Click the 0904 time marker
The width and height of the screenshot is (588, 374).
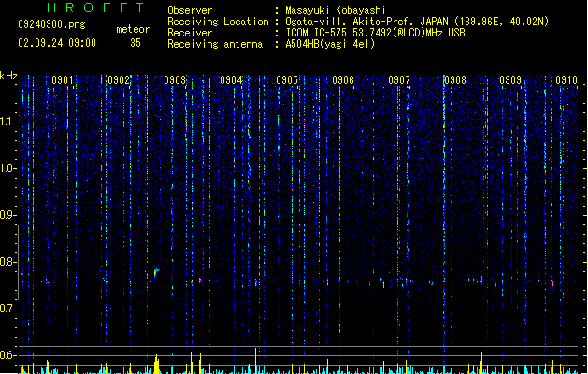click(231, 80)
